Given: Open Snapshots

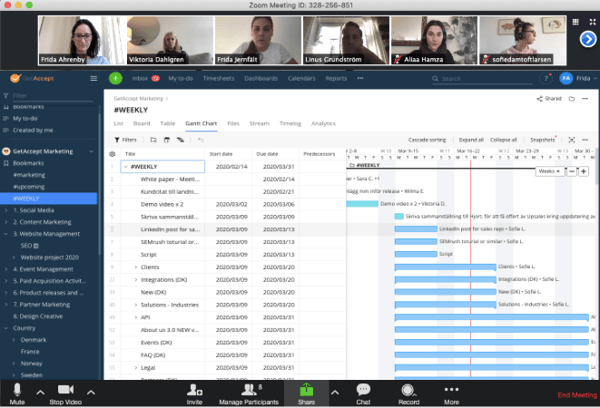Looking at the screenshot, I should coord(543,140).
